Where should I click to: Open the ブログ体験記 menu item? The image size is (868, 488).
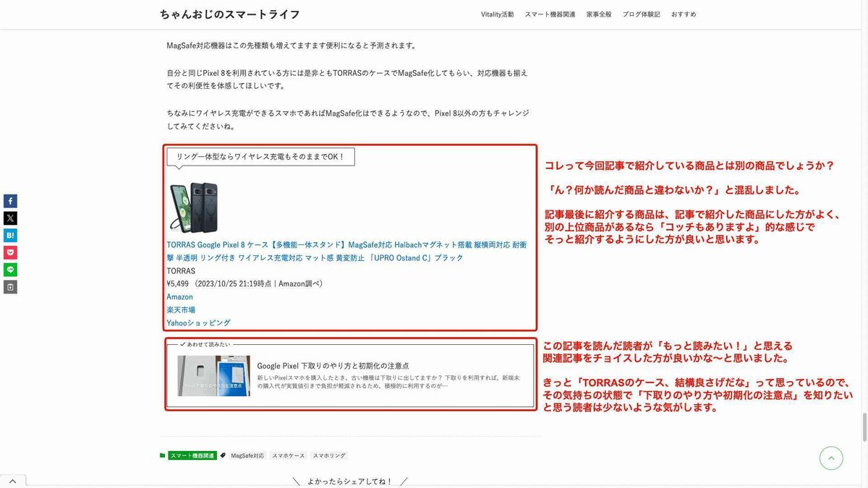pyautogui.click(x=641, y=14)
